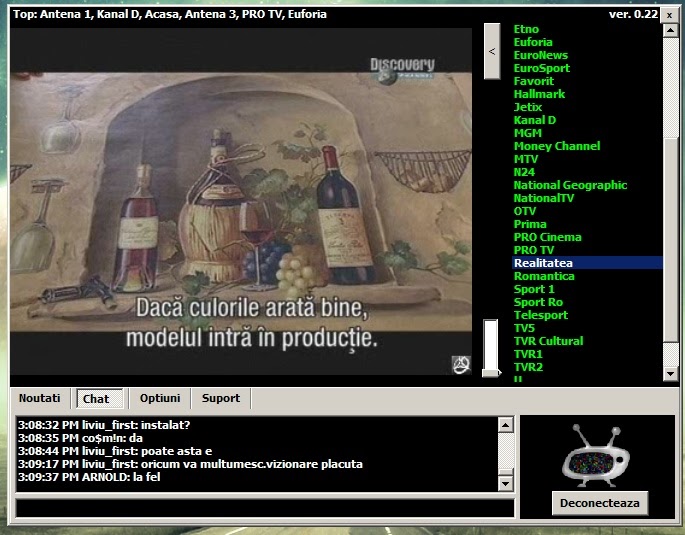Click the chat scrollbar up arrow
Image resolution: width=685 pixels, height=535 pixels.
tap(505, 425)
